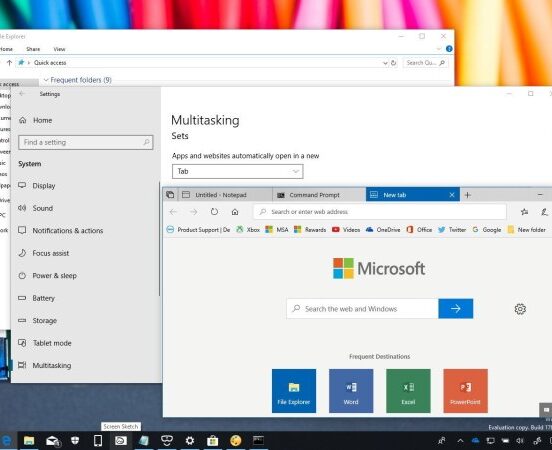The image size is (552, 450).
Task: Open the Share tab in File Explorer
Action: [x=33, y=49]
